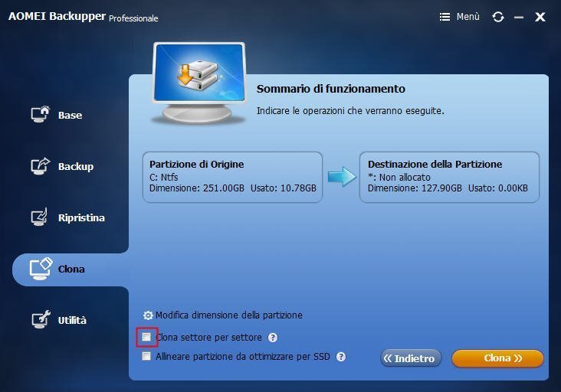The width and height of the screenshot is (561, 392).
Task: Enable Allineare partizione per SSD checkbox
Action: click(x=146, y=356)
